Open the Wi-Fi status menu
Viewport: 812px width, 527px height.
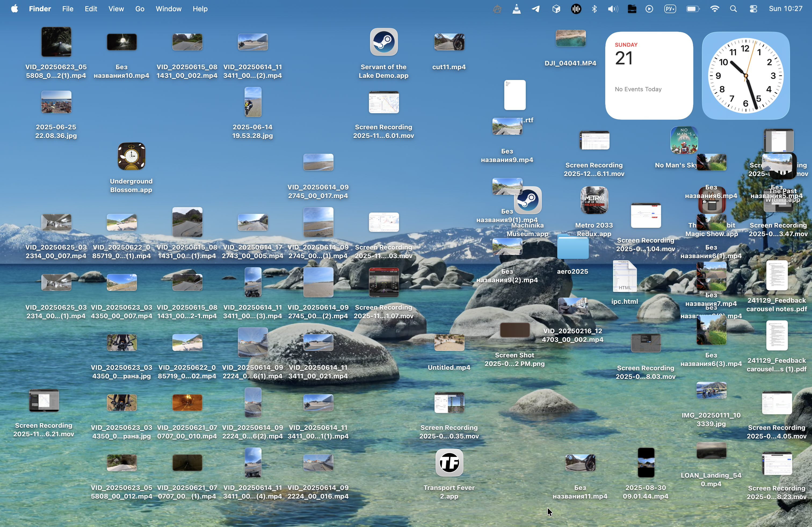(715, 9)
